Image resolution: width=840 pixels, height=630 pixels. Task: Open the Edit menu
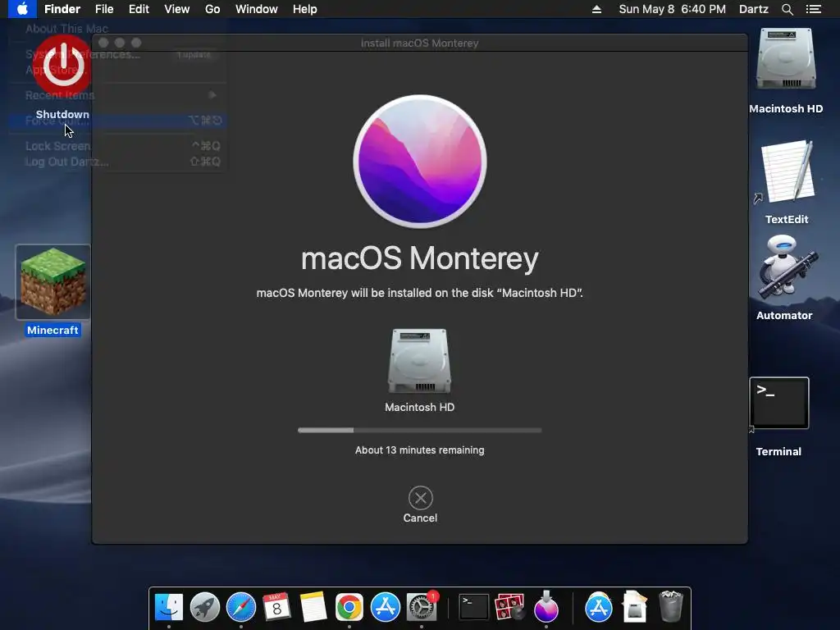(x=139, y=9)
